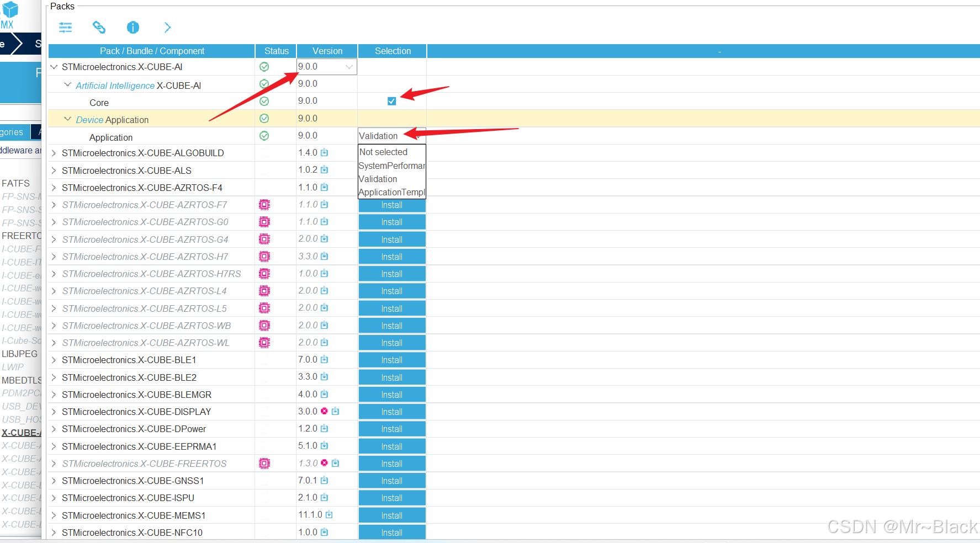
Task: Choose 'SystemPerformance' in the Application dropdown list
Action: (x=392, y=166)
